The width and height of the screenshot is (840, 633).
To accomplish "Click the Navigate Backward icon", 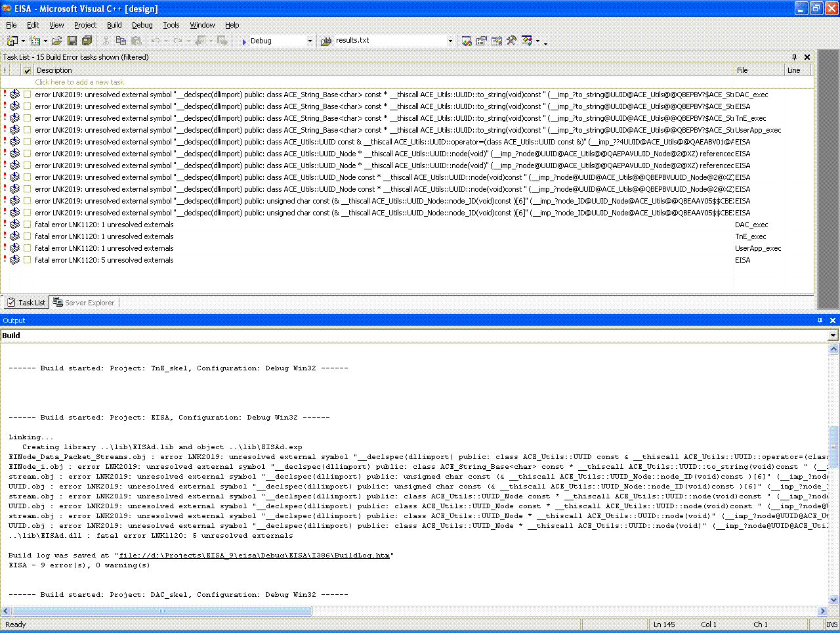I will coord(200,41).
